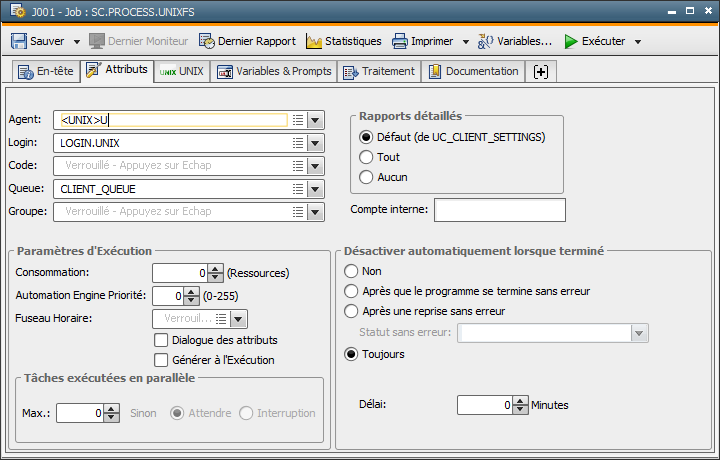Select the Interruption radio button
Image resolution: width=720 pixels, height=460 pixels.
coord(246,413)
